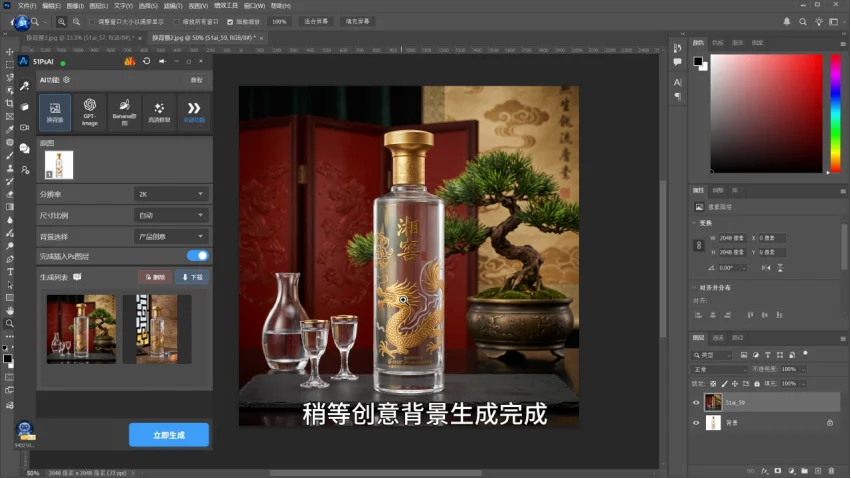Select the Eraser tool
Viewport: 851px width, 479px height.
click(x=9, y=194)
